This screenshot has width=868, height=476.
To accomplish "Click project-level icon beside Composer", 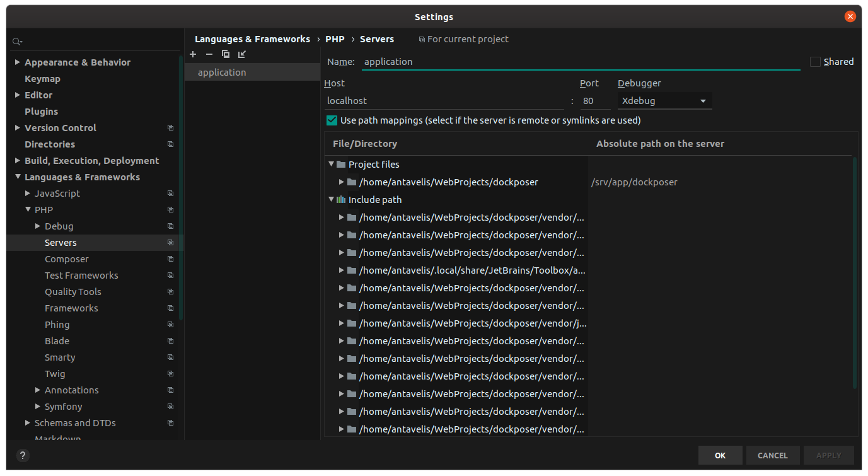I will pyautogui.click(x=170, y=259).
